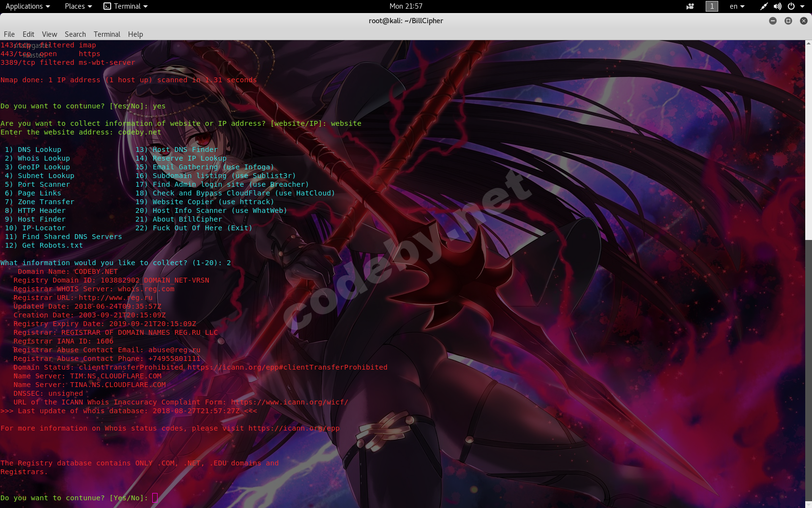Screen dimensions: 812x508
Task: Click the '5) Port Scanner' option text
Action: click(37, 184)
